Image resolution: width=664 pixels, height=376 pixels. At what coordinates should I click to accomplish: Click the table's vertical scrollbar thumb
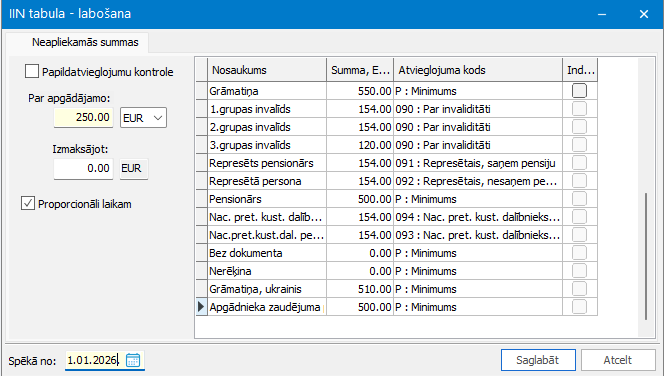pos(646,256)
